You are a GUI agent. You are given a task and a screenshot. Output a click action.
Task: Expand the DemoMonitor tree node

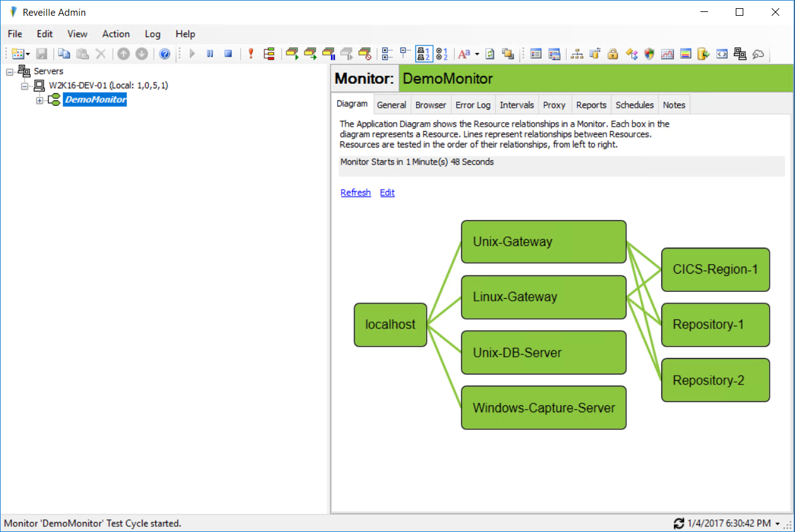(x=40, y=100)
